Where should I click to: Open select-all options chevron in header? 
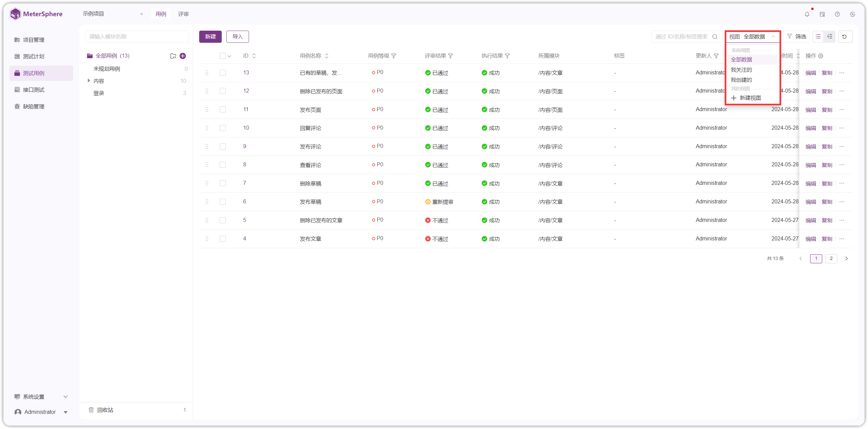229,56
